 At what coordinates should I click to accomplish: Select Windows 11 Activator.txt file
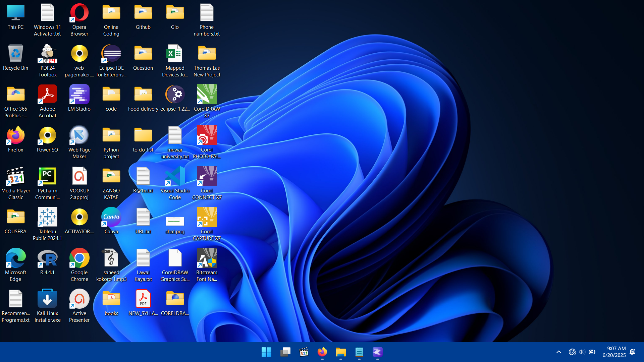(48, 20)
